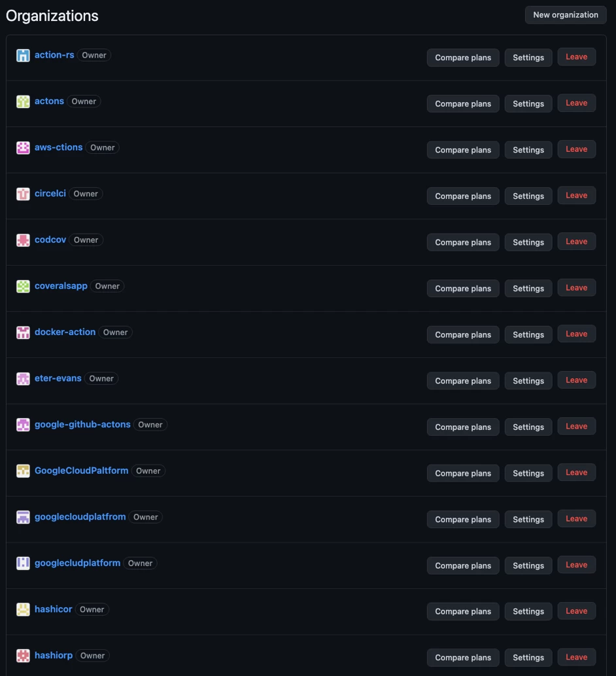616x676 pixels.
Task: Click the Owner badge next to coveralsapp
Action: (x=107, y=286)
